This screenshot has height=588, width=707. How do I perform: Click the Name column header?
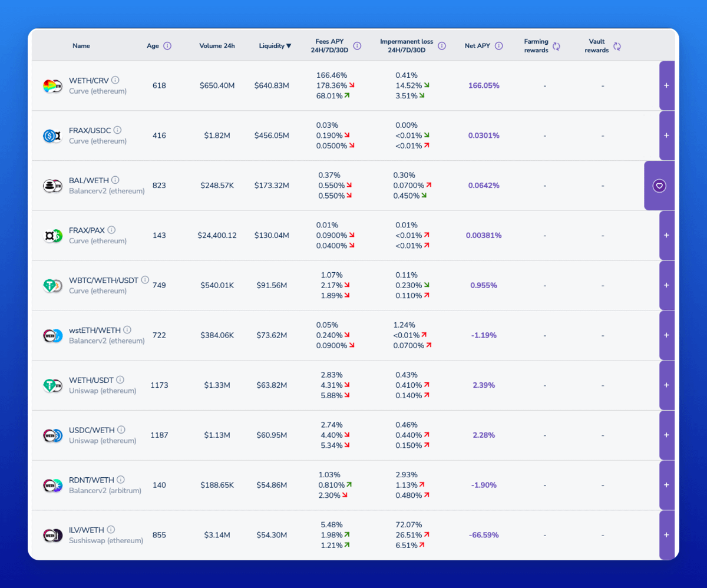click(81, 46)
